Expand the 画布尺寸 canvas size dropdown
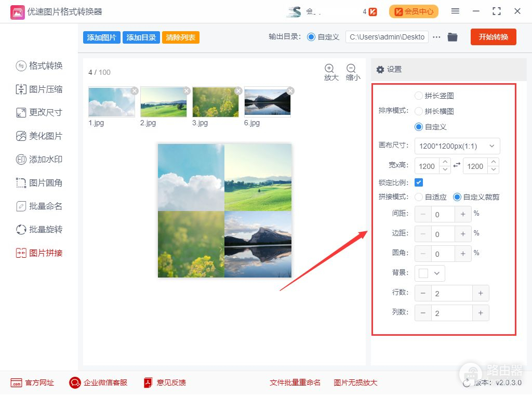532x395 pixels. tap(457, 146)
